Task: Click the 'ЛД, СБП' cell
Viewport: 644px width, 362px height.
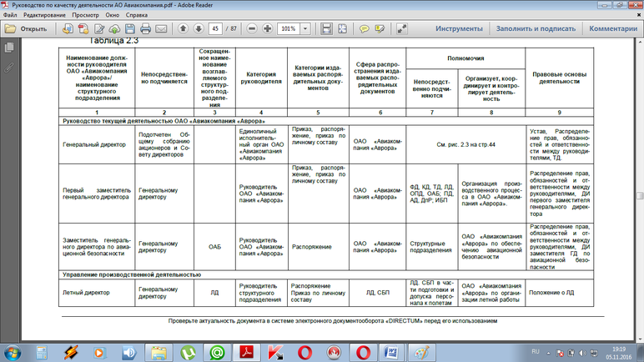Action: point(377,293)
